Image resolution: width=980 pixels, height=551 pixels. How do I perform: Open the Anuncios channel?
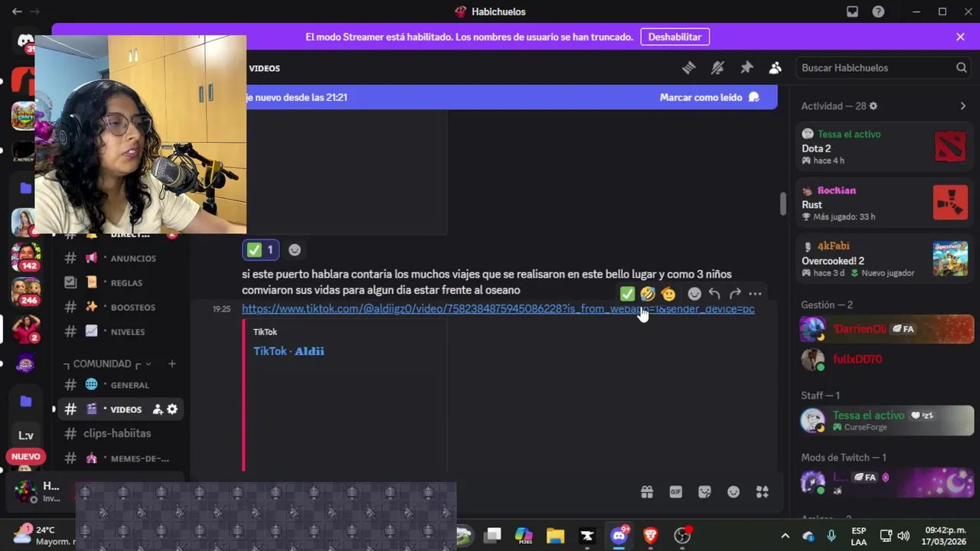coord(121,258)
